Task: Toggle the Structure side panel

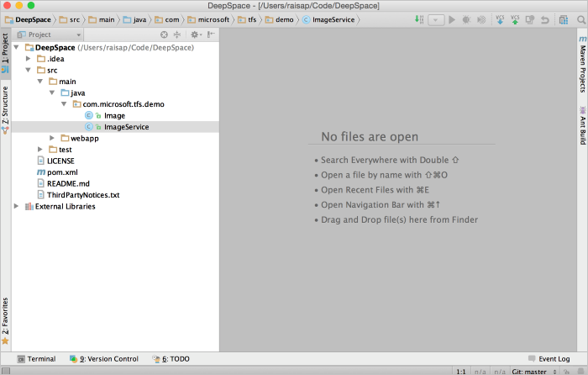Action: [5, 110]
